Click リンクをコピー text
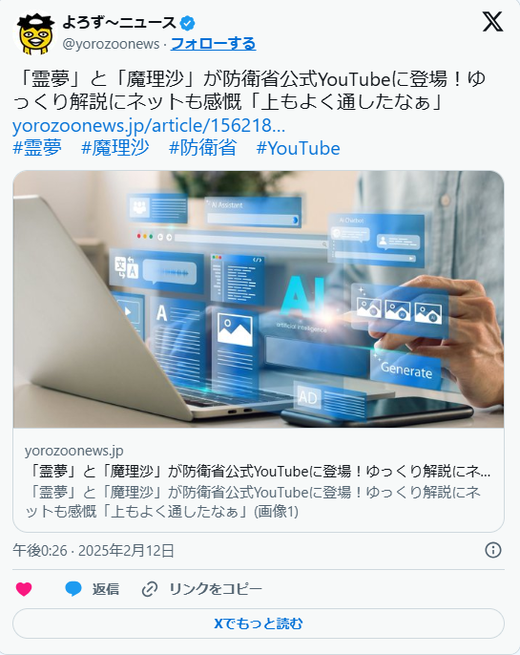The image size is (520, 655). (x=216, y=589)
